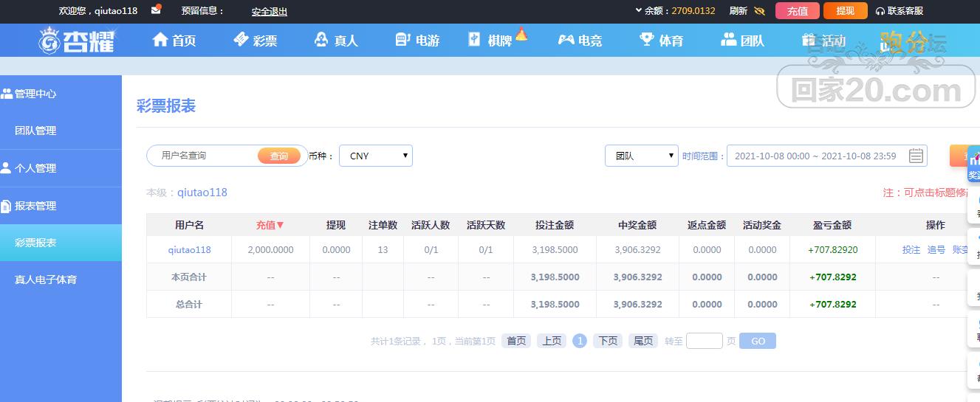Open the 投注 link in the qiutao118 row
Image resolution: width=980 pixels, height=402 pixels.
click(x=911, y=250)
